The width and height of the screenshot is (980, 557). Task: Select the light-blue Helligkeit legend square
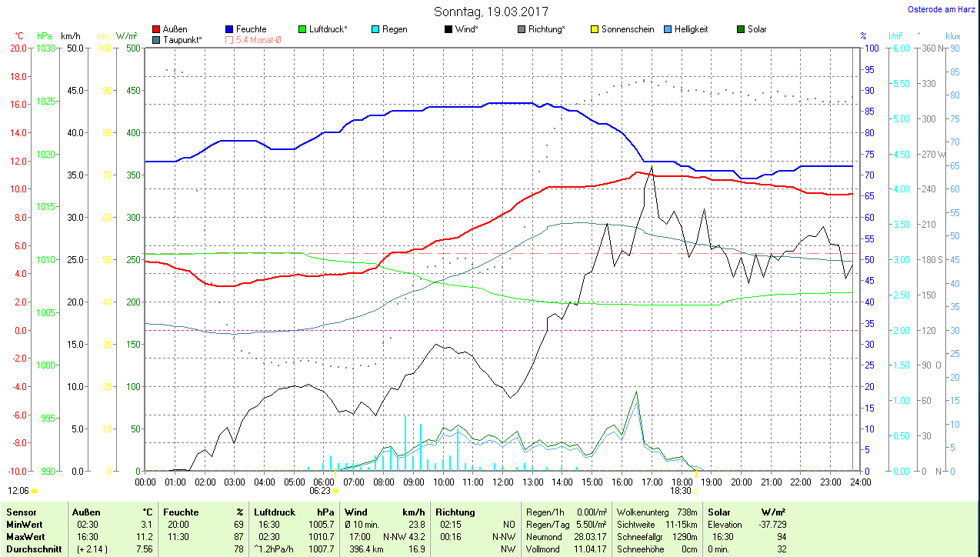[667, 29]
